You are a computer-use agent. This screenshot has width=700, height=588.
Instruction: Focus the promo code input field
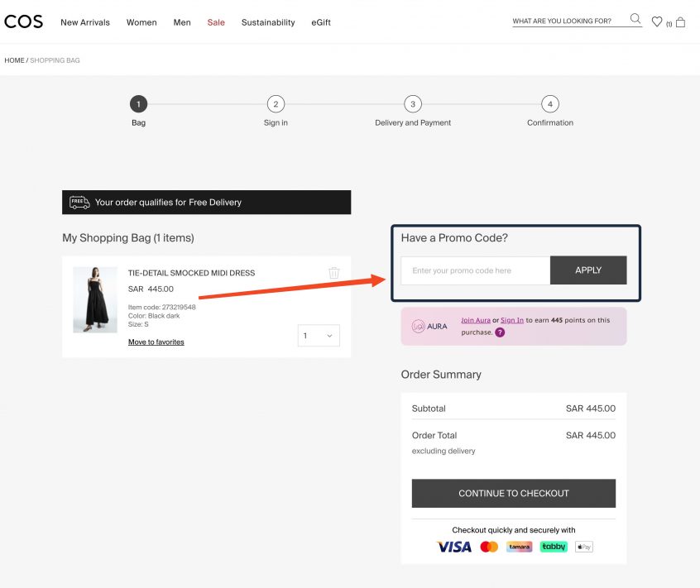click(475, 270)
